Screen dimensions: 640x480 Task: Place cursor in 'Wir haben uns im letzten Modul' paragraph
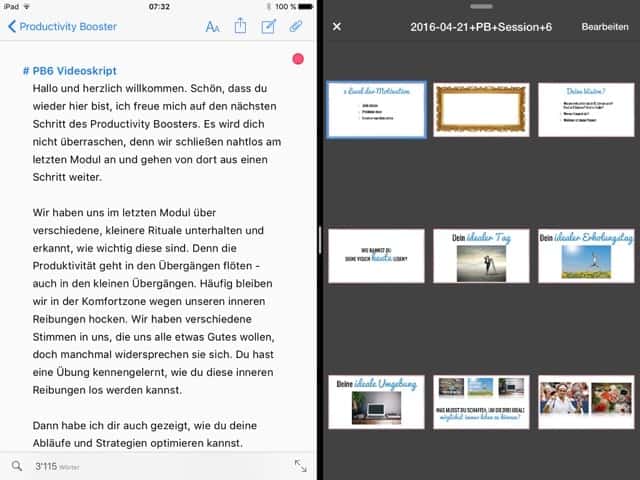tap(154, 301)
